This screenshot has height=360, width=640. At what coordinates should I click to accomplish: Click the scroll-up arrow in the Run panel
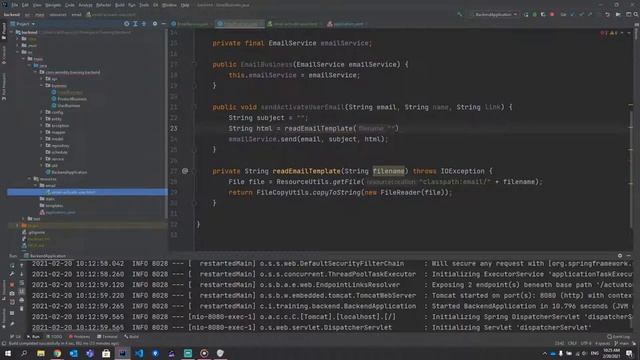coord(22,266)
